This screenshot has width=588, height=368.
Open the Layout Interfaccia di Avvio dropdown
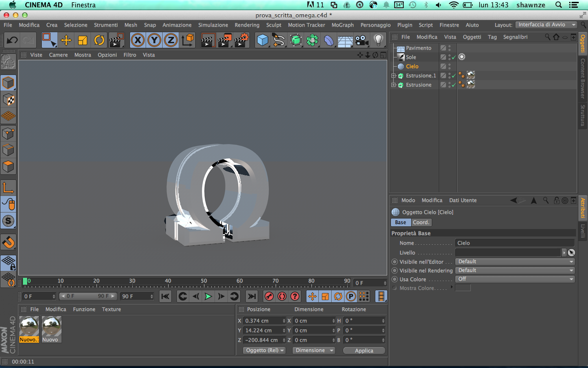point(546,25)
